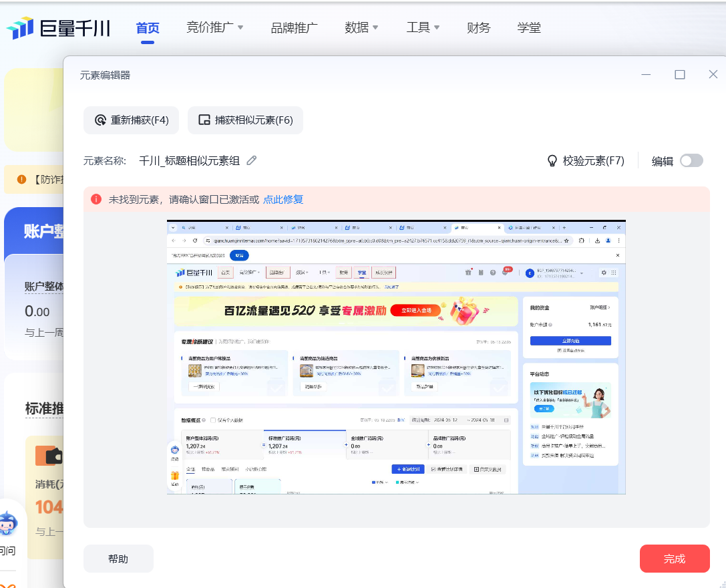Expand the 工具 dropdown menu

click(423, 28)
